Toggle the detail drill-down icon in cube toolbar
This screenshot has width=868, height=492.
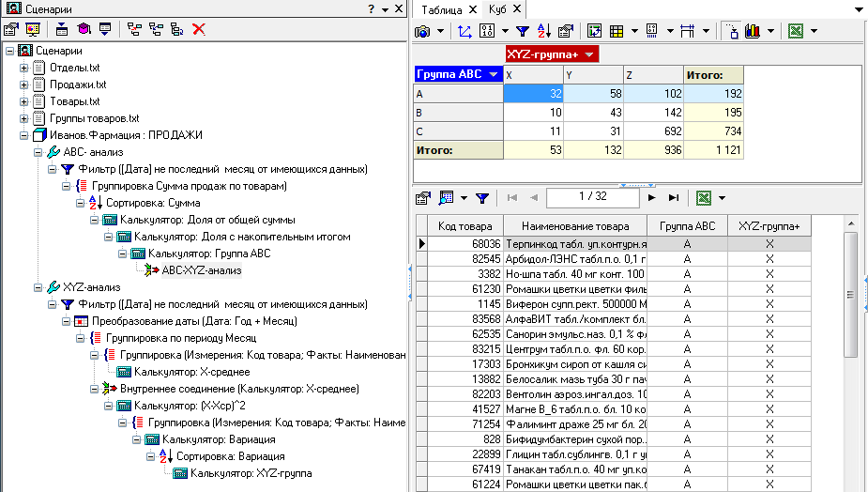[x=731, y=31]
